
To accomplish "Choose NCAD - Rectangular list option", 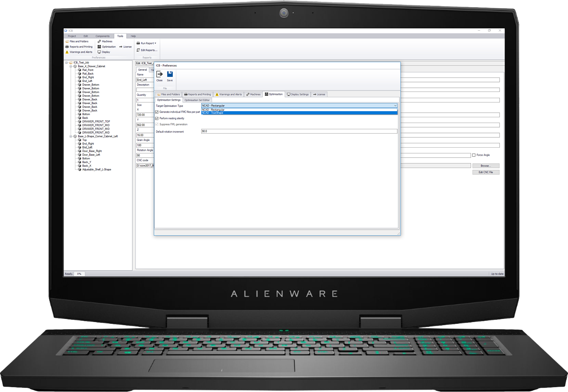I will 299,110.
